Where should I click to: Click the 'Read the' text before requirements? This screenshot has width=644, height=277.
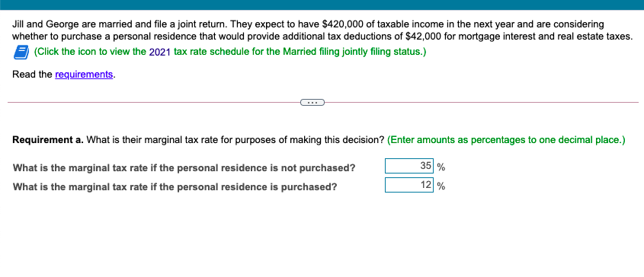point(33,75)
